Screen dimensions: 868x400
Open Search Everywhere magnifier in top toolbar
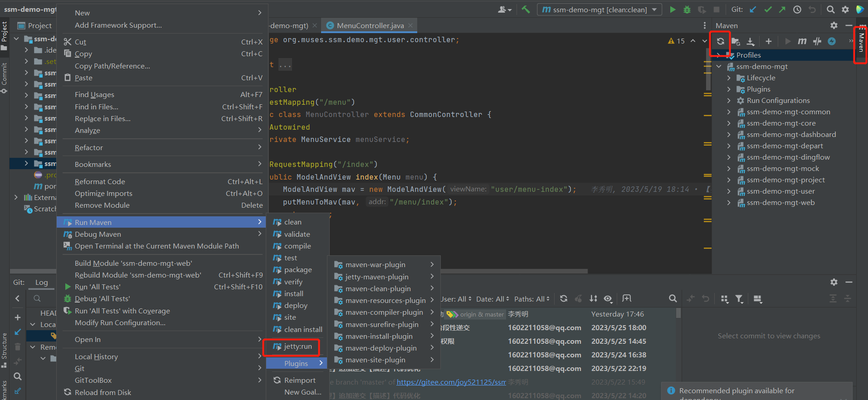pos(830,10)
